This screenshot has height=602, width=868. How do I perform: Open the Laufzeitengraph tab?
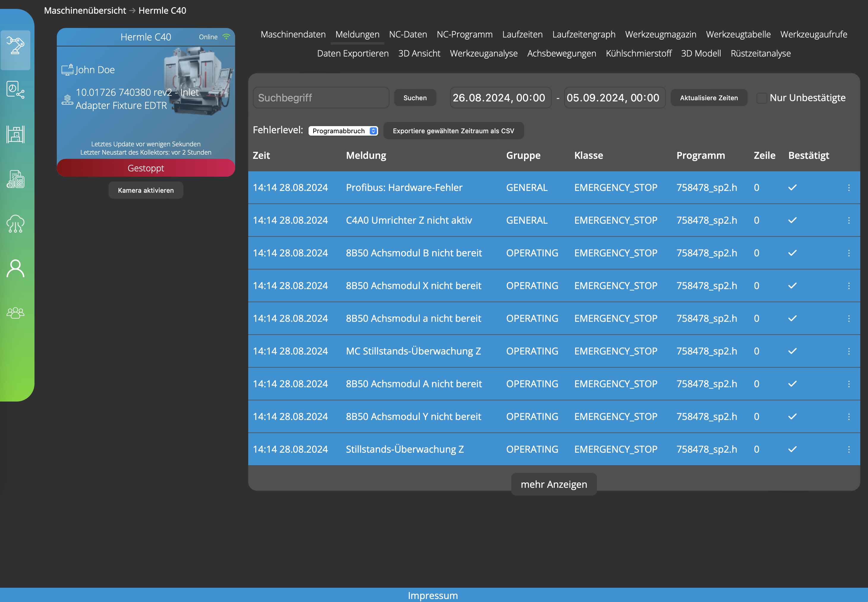pyautogui.click(x=584, y=34)
